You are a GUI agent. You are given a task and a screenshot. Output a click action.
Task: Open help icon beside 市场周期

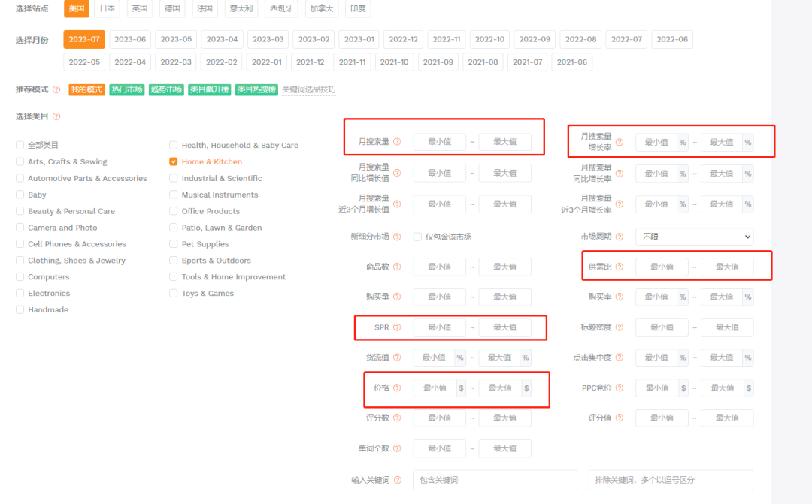tap(620, 237)
